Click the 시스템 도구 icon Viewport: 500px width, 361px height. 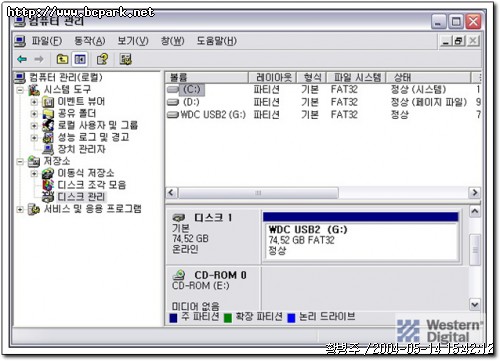(x=34, y=90)
